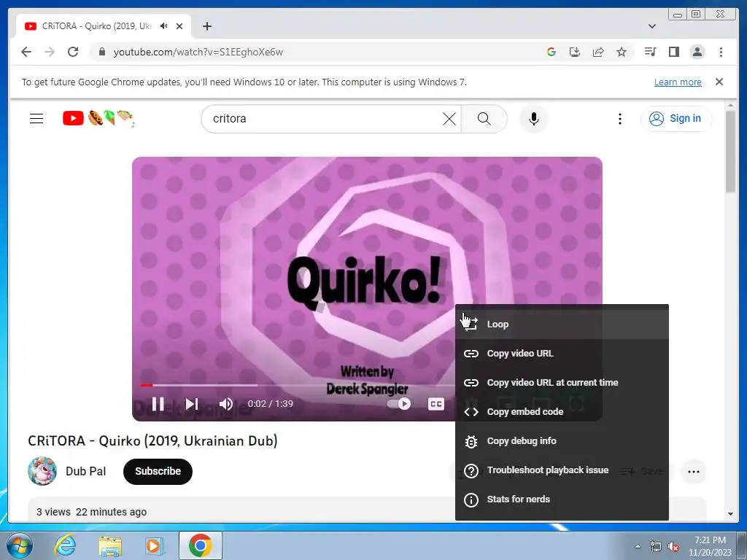This screenshot has width=747, height=560.
Task: Go to YouTube home via logo
Action: [x=98, y=118]
